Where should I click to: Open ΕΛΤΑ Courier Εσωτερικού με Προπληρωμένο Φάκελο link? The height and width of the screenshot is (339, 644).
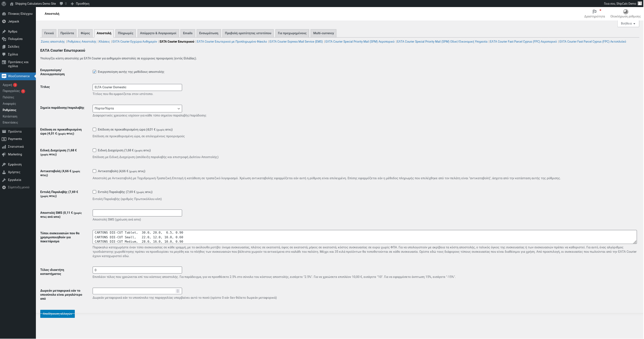click(232, 42)
